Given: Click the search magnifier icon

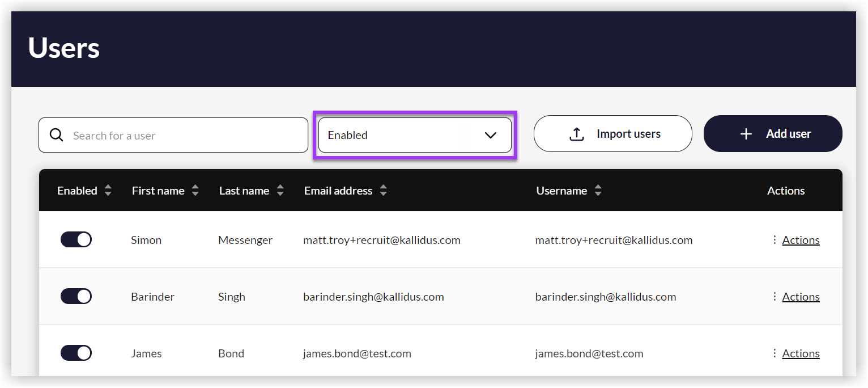Looking at the screenshot, I should [x=56, y=135].
